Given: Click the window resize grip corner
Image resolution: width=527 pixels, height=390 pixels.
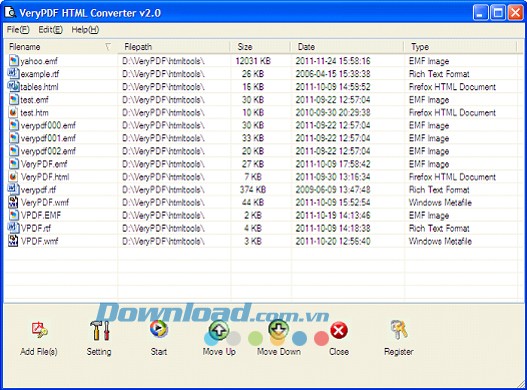Looking at the screenshot, I should pyautogui.click(x=520, y=383).
